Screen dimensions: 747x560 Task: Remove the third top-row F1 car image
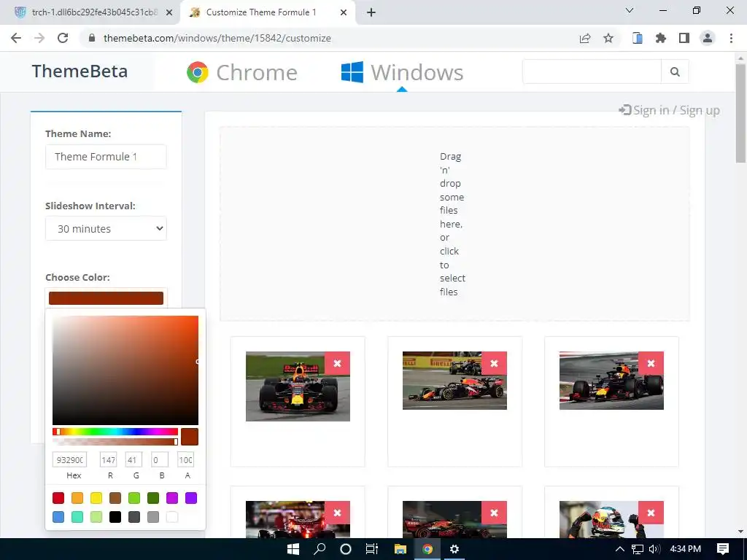coord(651,364)
